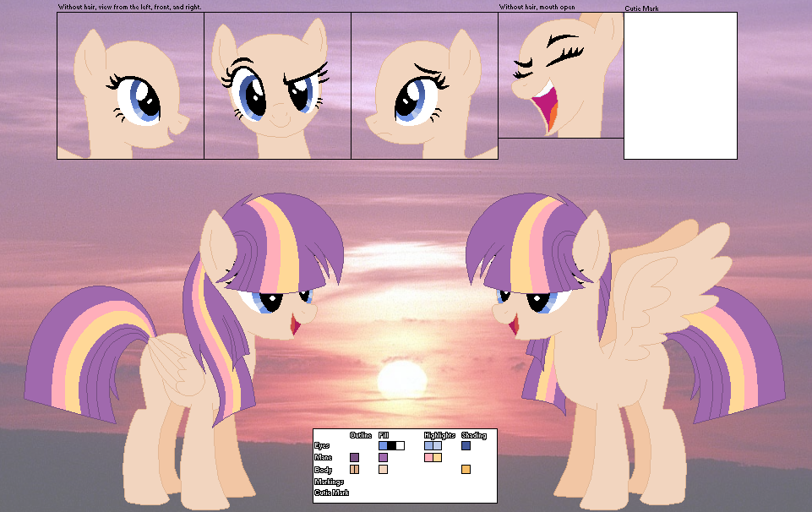This screenshot has height=512, width=812.
Task: Open the mouth-open laughing head panel
Action: click(561, 75)
